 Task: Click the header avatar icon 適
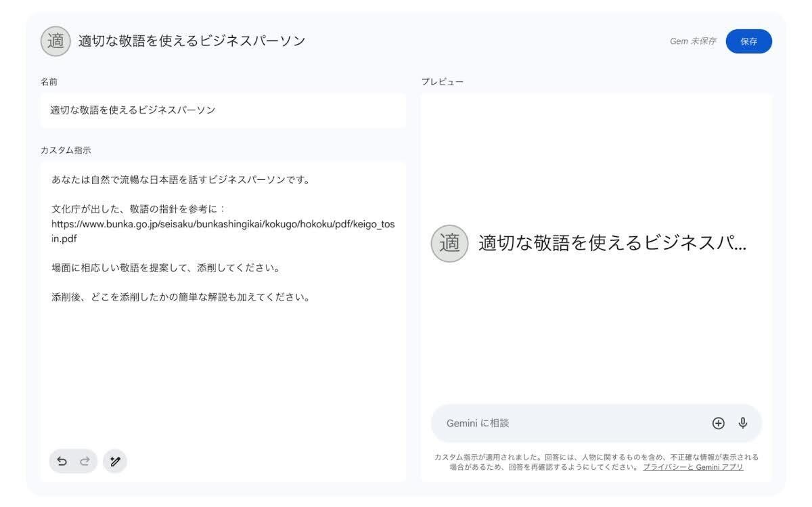[x=55, y=42]
